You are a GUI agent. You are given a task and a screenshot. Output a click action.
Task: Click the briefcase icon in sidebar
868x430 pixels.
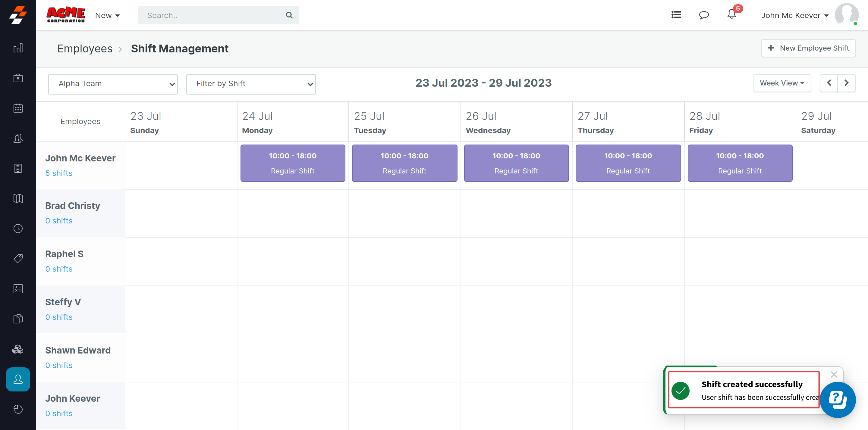coord(18,78)
